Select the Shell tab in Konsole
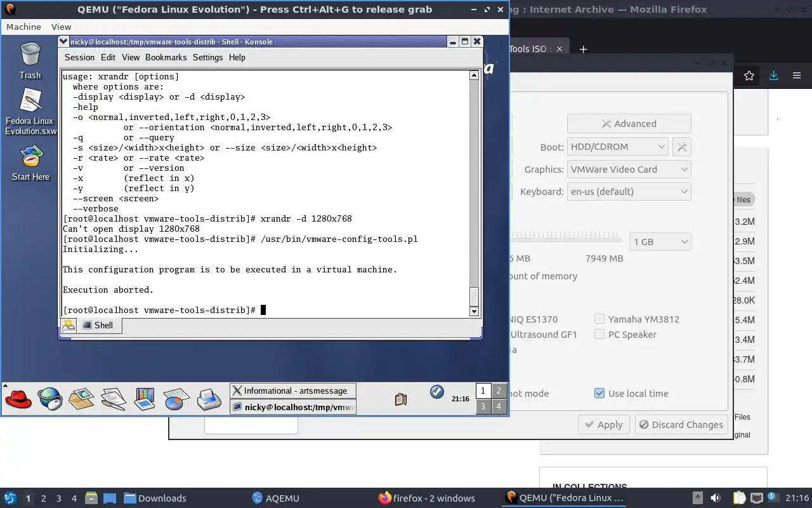Screen dimensions: 812x508 [x=99, y=325]
